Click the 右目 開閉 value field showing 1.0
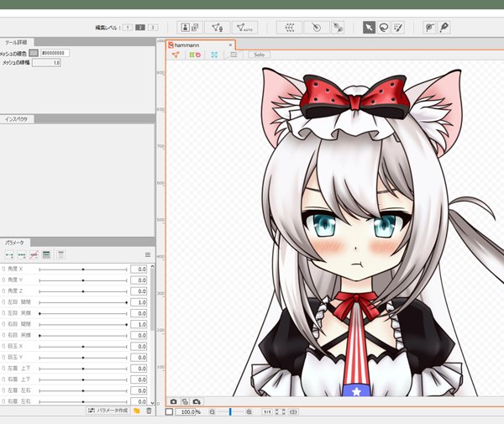The width and height of the screenshot is (504, 424). tap(139, 324)
